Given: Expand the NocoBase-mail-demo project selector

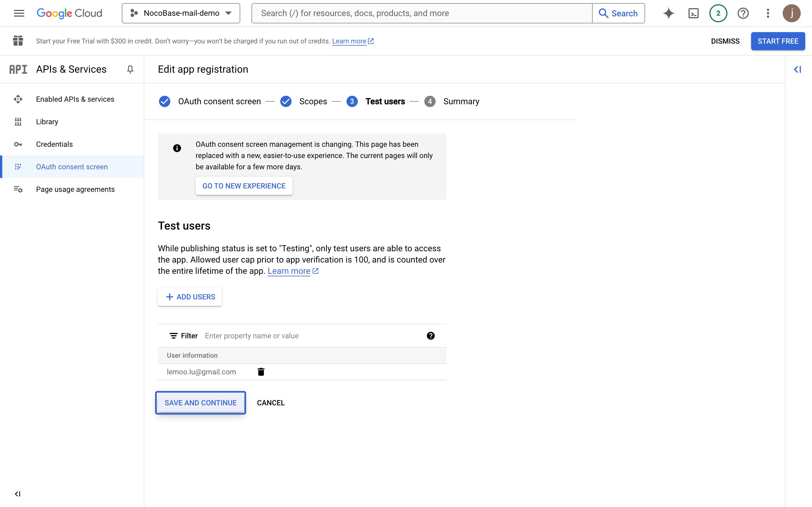Looking at the screenshot, I should coord(181,13).
